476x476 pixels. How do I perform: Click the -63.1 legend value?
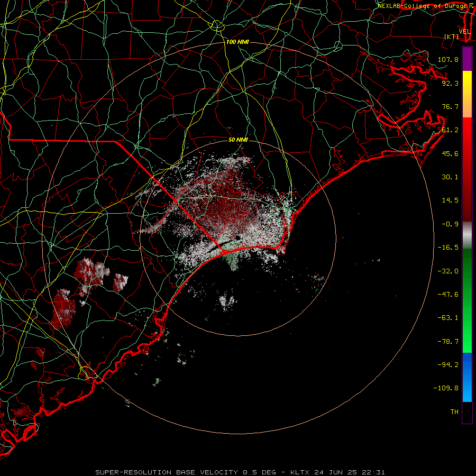click(x=448, y=318)
